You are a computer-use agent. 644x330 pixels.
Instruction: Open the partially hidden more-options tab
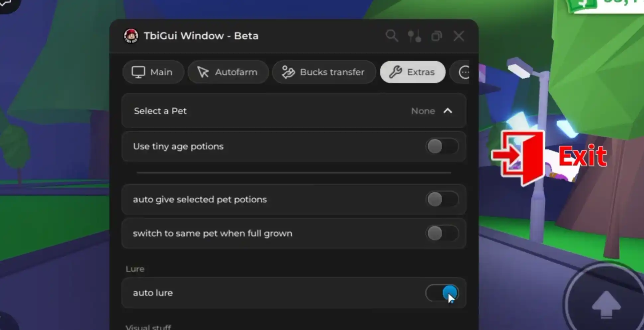coord(460,72)
